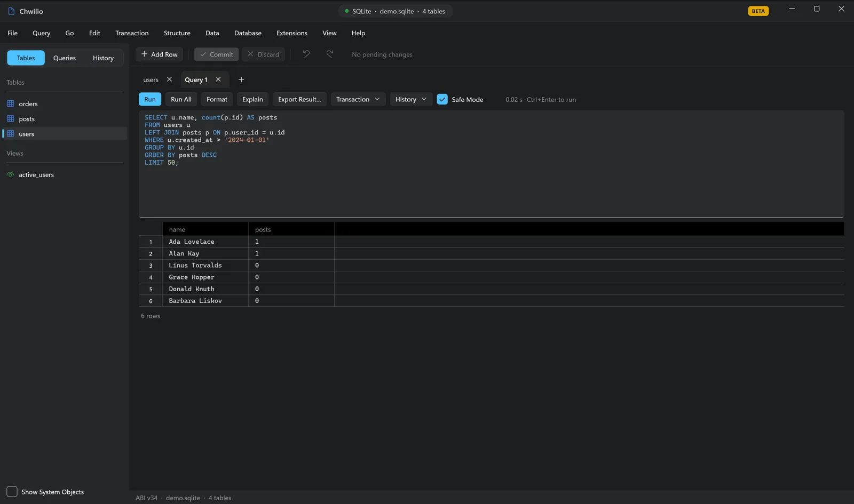The image size is (854, 504).
Task: Close the users tab
Action: (169, 79)
